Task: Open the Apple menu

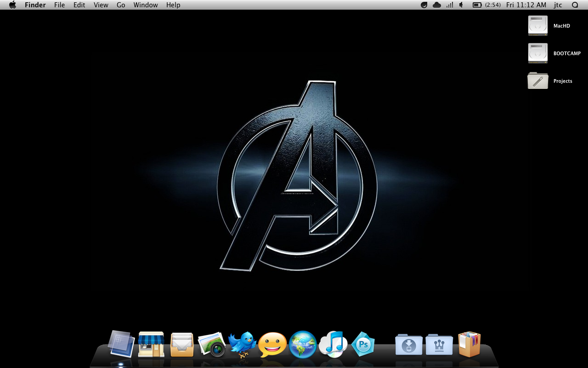Action: tap(12, 5)
